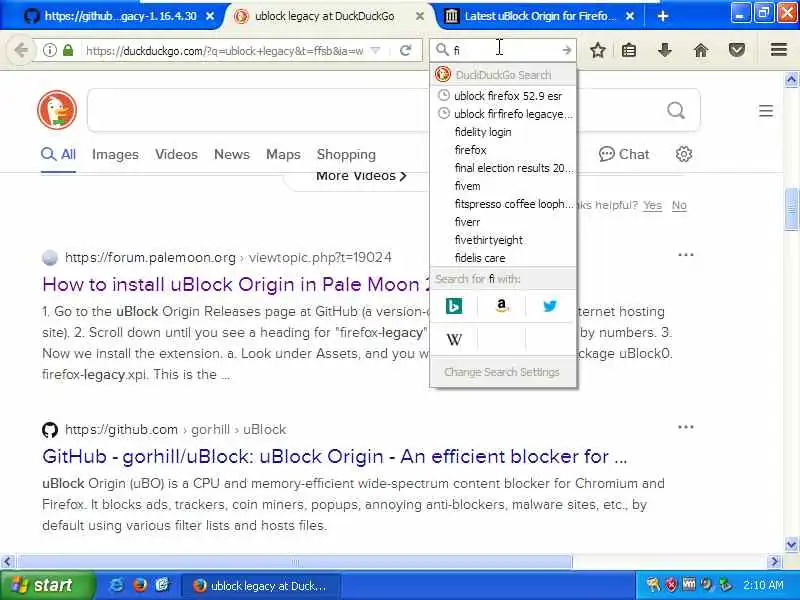Search with Amazon engine icon
Screen dimensions: 800x600
(502, 306)
